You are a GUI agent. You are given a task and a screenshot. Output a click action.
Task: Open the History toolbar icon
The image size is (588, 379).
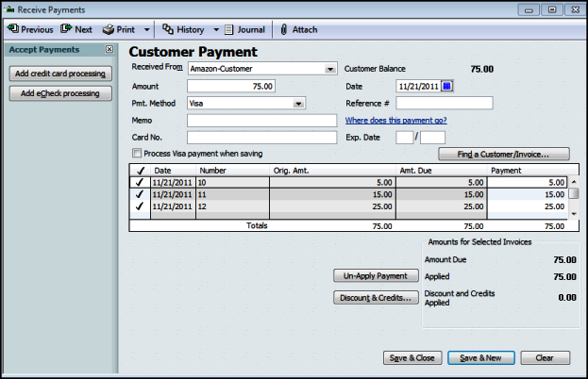[168, 29]
